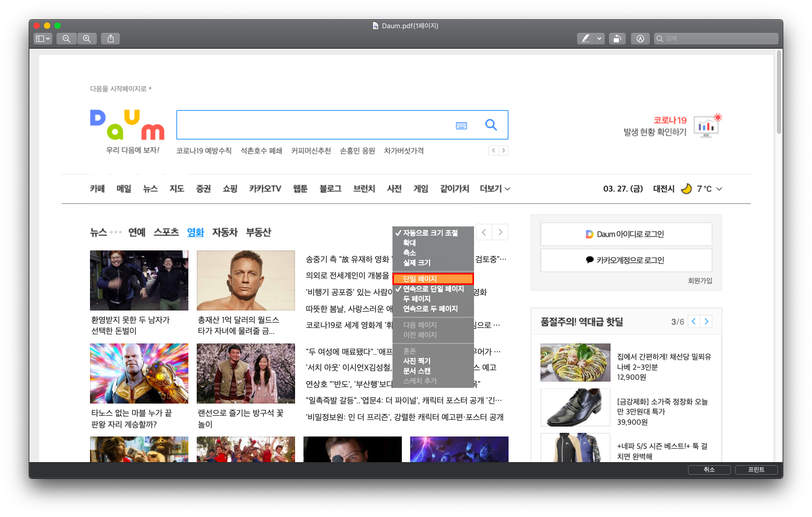
Task: Switch to the 부동산 news tab
Action: point(258,232)
